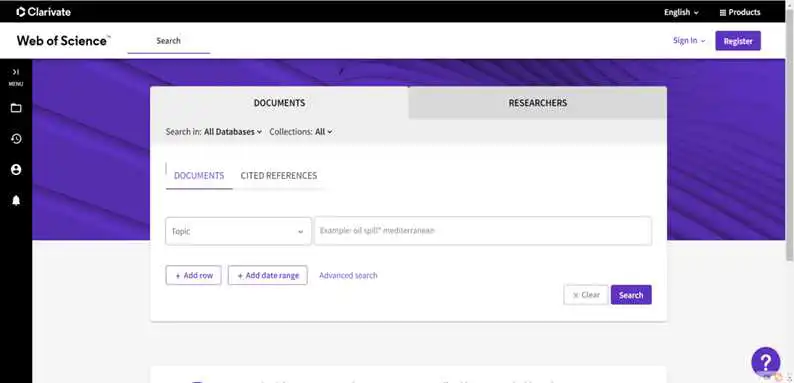The image size is (794, 383).
Task: Open notifications bell icon
Action: (16, 201)
